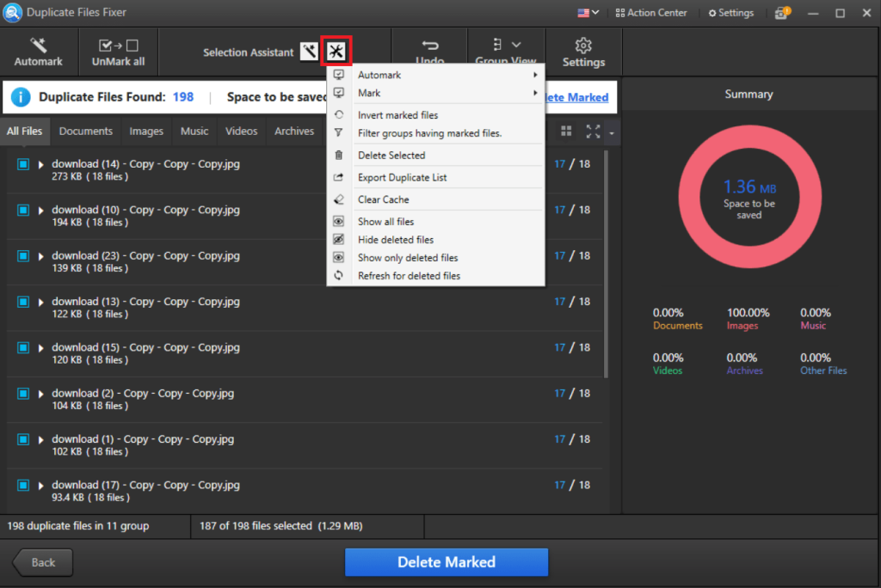Toggle checkbox for download (10) group
Screen dimensions: 881x588
pyautogui.click(x=23, y=210)
